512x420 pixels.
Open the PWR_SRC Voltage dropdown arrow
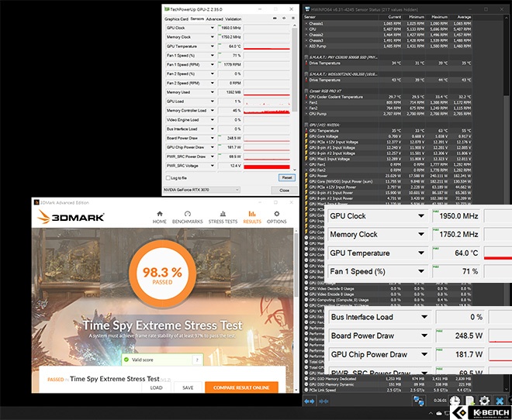[212, 166]
